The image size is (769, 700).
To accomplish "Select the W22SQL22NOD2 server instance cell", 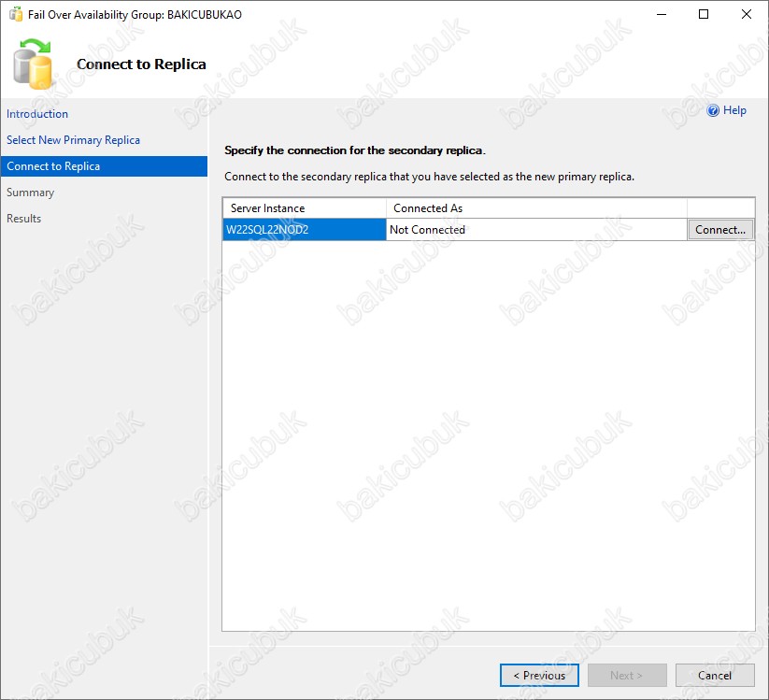I will 305,230.
